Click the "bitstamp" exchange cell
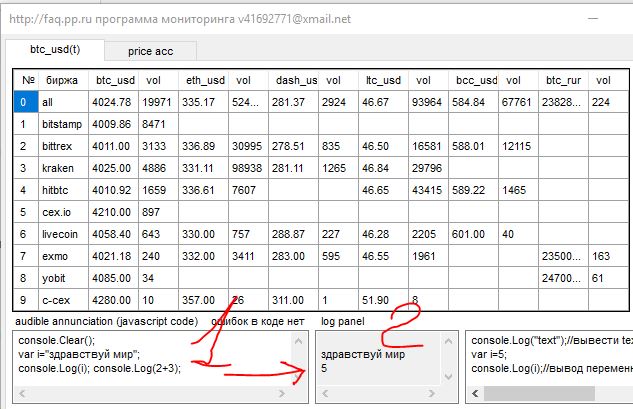The width and height of the screenshot is (633, 409). point(63,124)
